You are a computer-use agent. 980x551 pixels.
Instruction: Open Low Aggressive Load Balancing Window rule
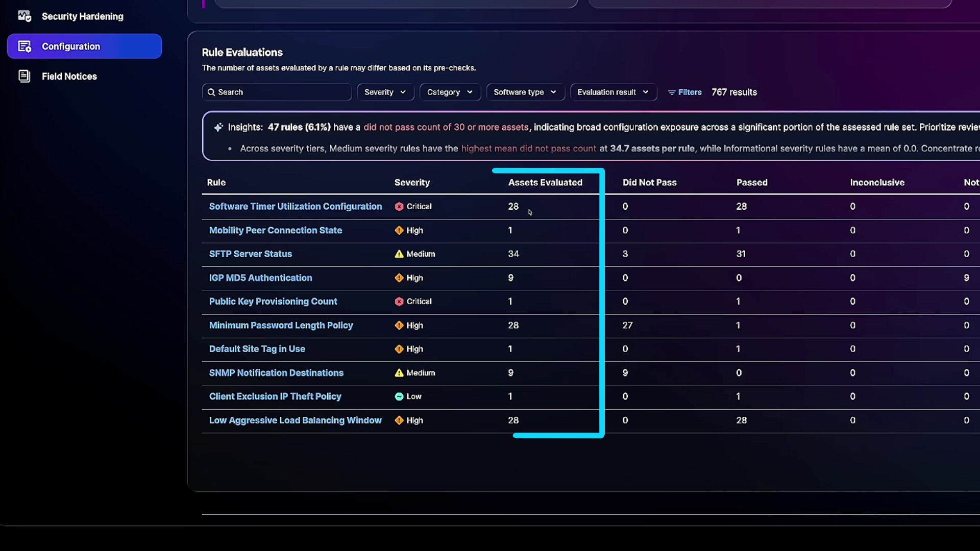coord(296,420)
